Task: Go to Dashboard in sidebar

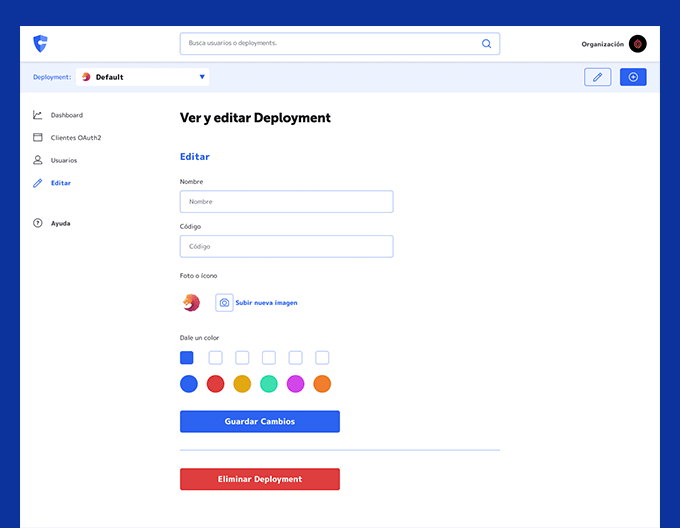Action: point(66,115)
